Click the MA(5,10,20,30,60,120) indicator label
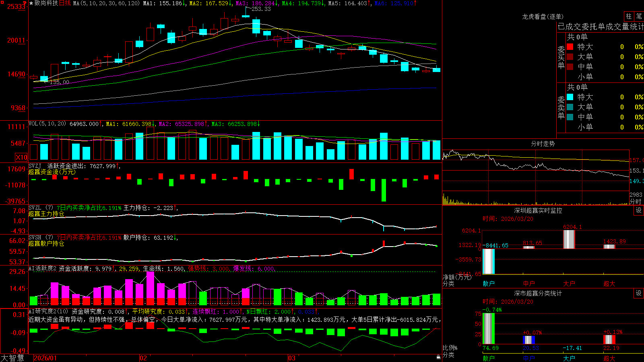Screen dimensions: 644x362 click(106, 3)
